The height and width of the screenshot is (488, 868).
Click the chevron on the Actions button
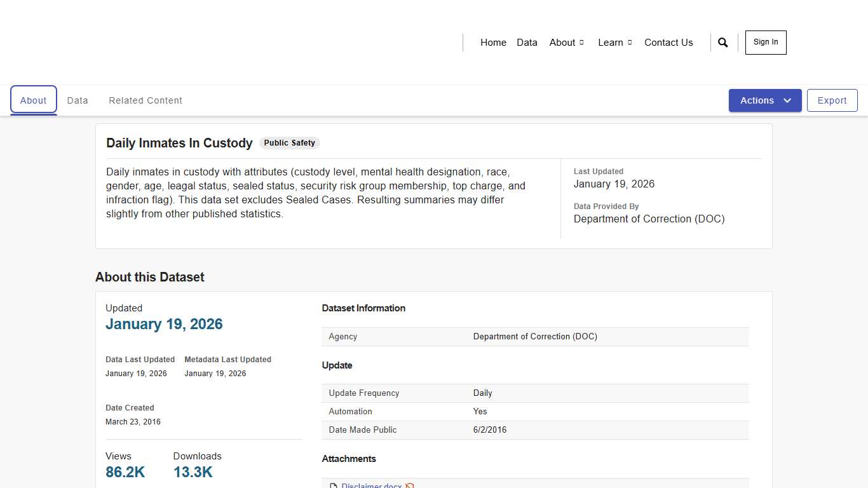click(787, 100)
